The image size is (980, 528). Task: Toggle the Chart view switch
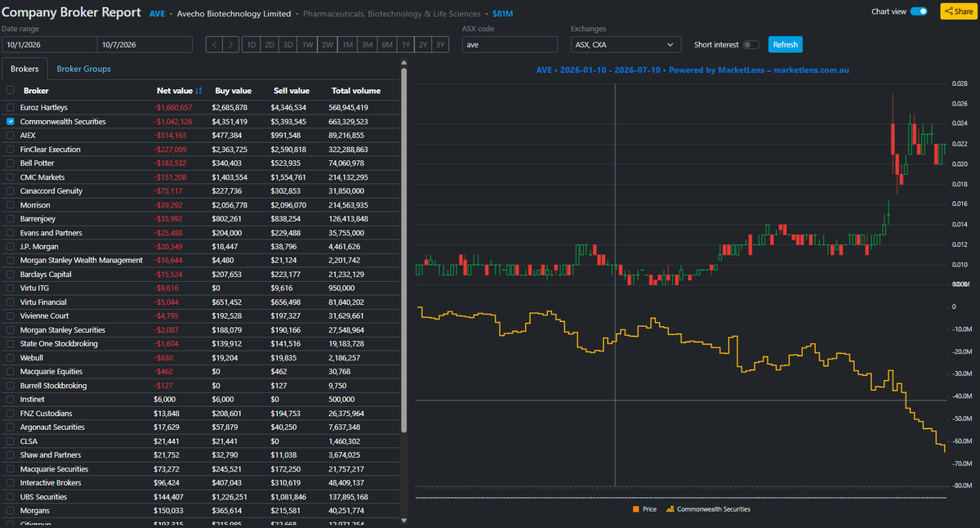919,11
